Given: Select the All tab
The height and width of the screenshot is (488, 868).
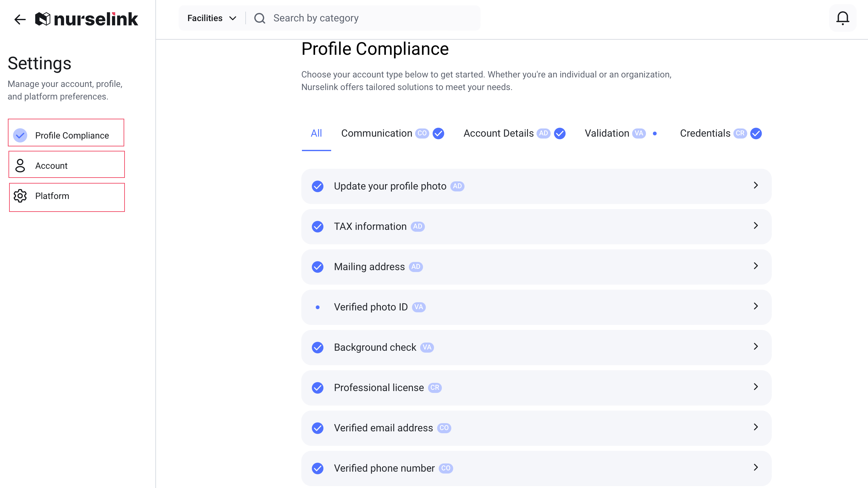Looking at the screenshot, I should [x=316, y=133].
